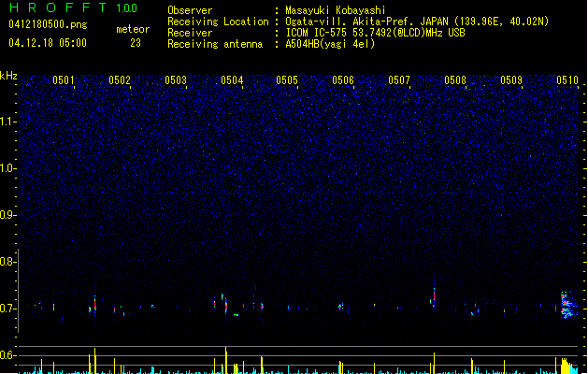Image resolution: width=588 pixels, height=374 pixels.
Task: Click the HROFFT 1.0.0 title text
Action: [73, 7]
